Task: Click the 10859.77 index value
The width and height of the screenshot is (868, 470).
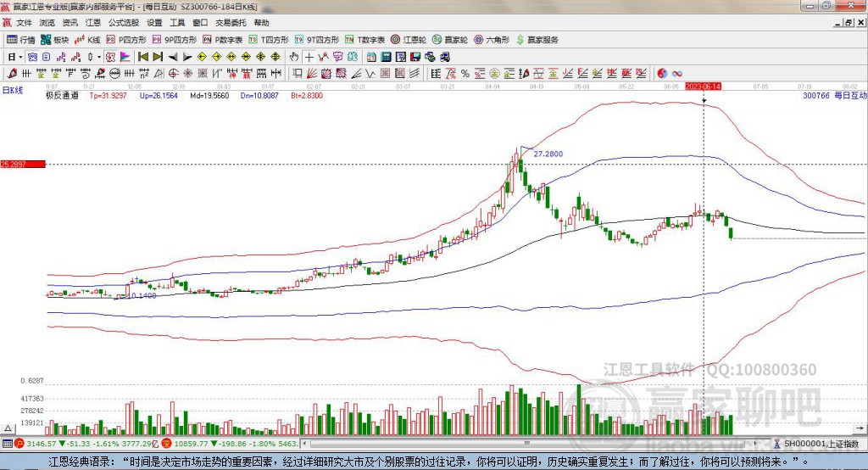Action: click(x=192, y=444)
